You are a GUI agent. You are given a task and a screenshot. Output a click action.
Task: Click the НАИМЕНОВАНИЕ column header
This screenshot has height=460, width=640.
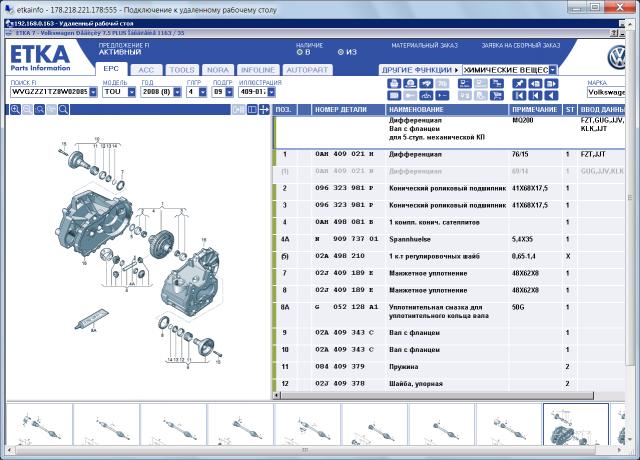click(x=447, y=109)
